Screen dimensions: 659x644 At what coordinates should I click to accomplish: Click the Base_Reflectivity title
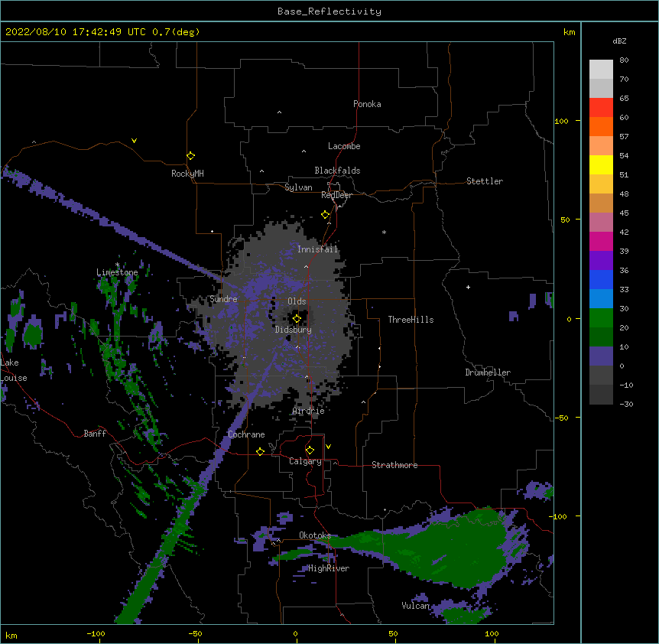[329, 11]
